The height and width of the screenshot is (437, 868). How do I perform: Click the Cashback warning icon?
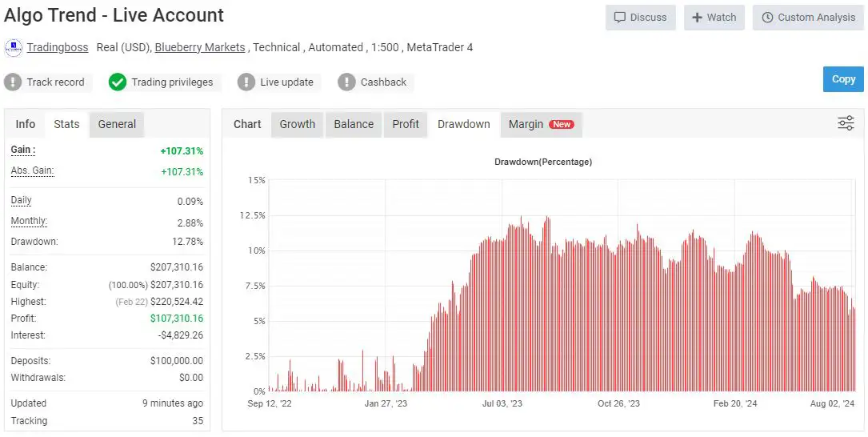346,82
